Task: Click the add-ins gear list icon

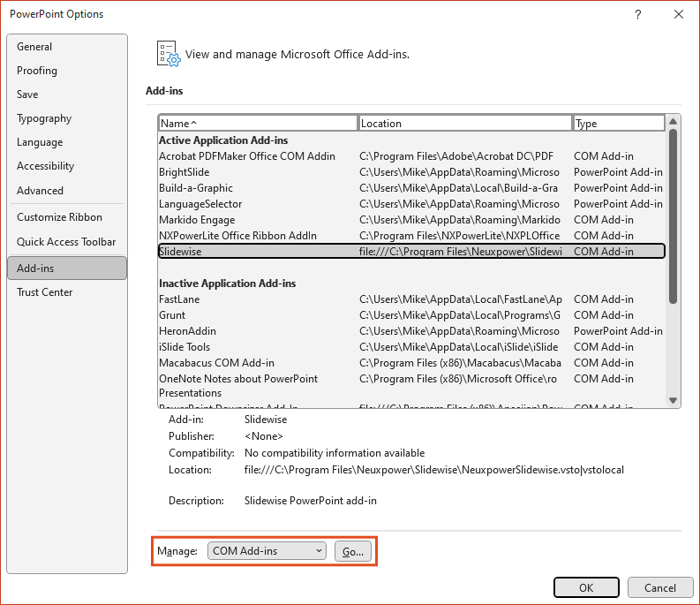Action: pos(169,54)
